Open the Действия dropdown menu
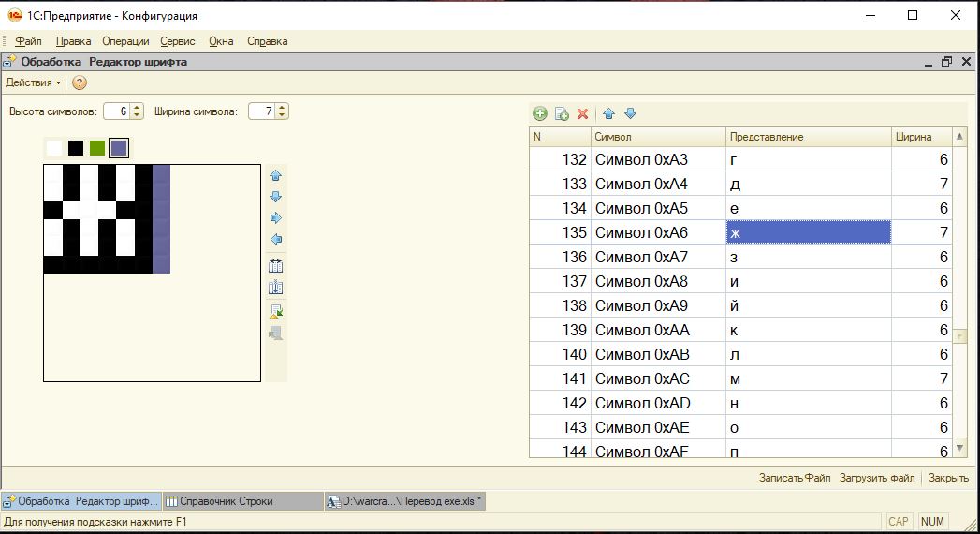 click(33, 82)
